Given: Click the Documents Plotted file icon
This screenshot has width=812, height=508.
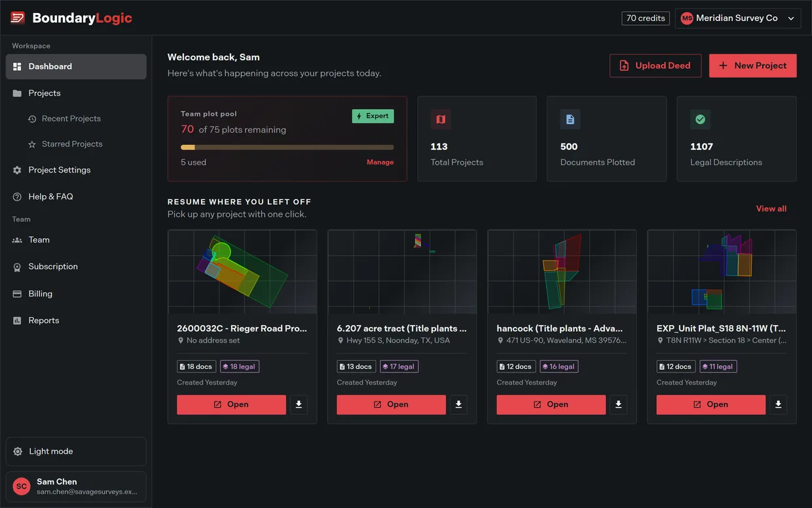Looking at the screenshot, I should pos(570,119).
